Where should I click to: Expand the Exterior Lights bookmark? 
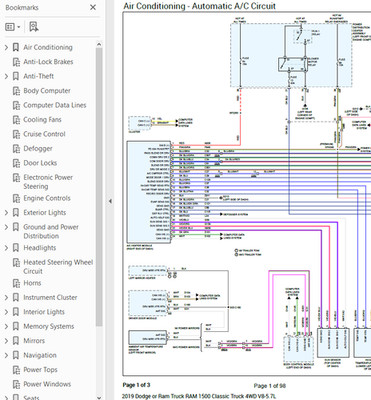pyautogui.click(x=6, y=213)
